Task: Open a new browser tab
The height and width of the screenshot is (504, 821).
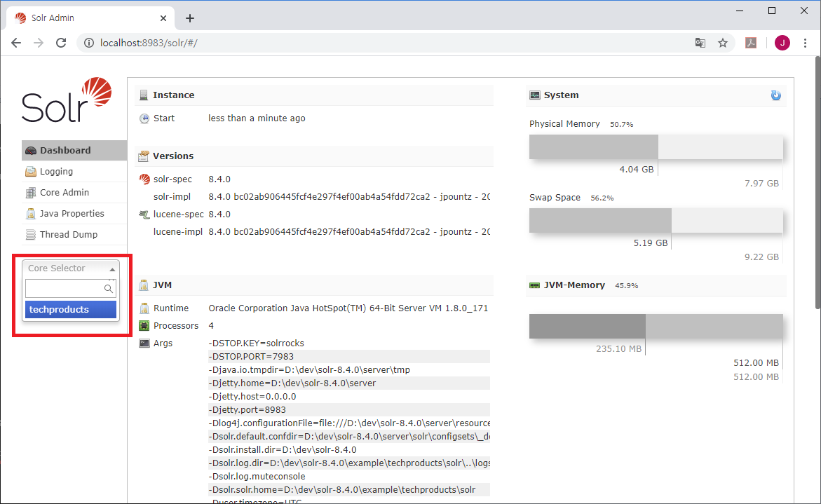Action: (x=190, y=18)
